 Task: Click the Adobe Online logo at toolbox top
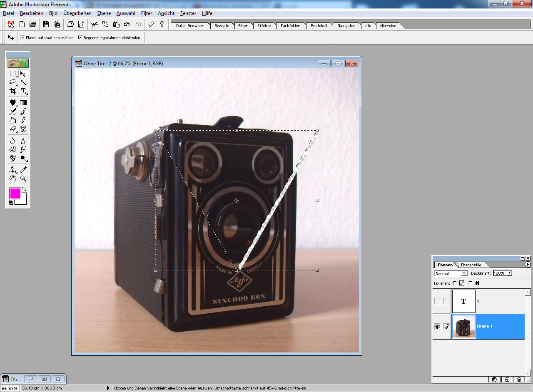click(x=18, y=64)
